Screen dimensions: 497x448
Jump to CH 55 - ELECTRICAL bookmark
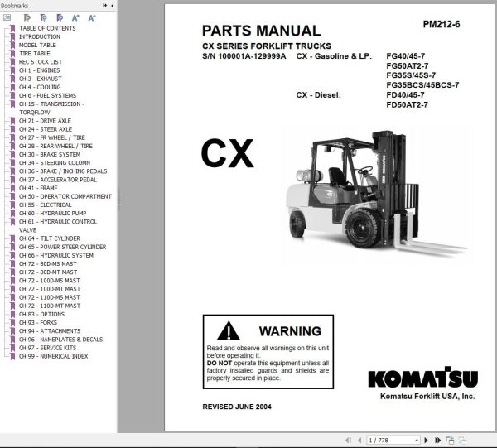click(x=46, y=205)
